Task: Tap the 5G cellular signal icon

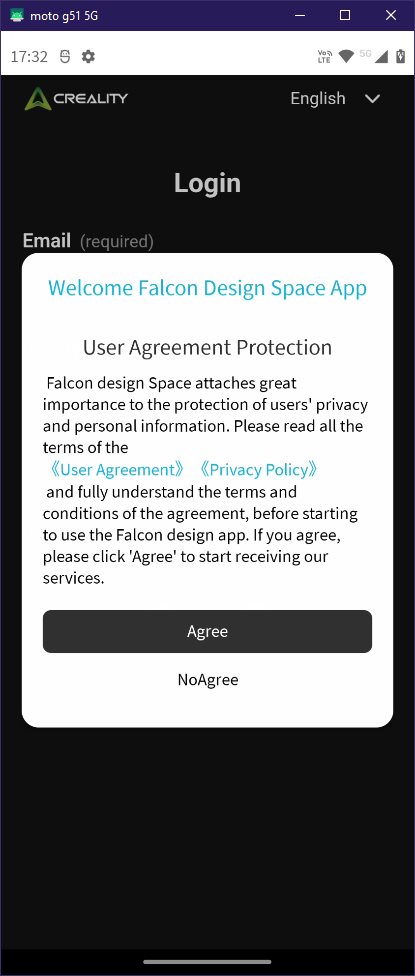Action: [373, 56]
